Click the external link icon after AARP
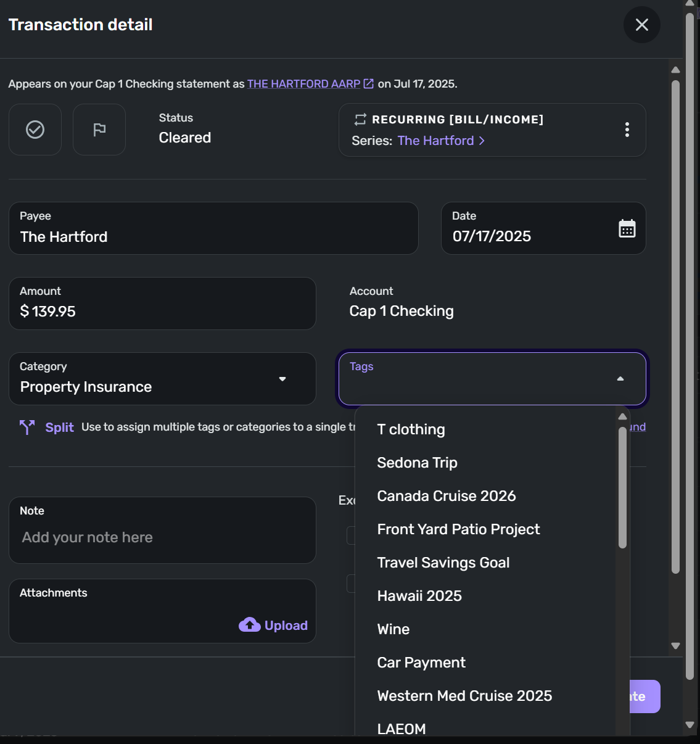Image resolution: width=700 pixels, height=744 pixels. point(369,84)
